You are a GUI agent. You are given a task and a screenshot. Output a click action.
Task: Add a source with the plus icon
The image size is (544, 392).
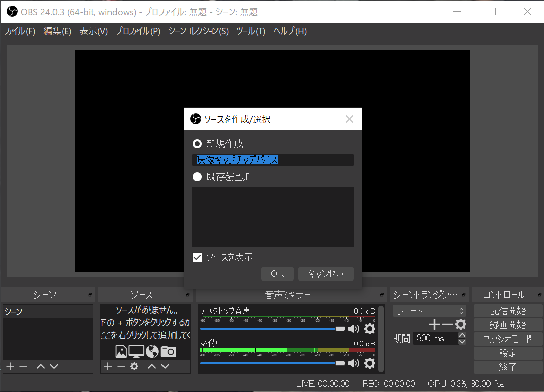108,366
